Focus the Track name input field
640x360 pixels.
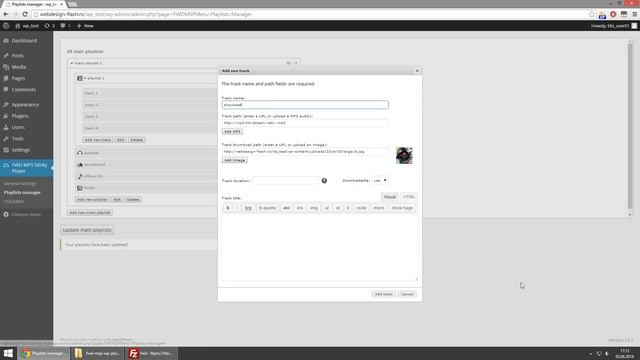tap(305, 105)
